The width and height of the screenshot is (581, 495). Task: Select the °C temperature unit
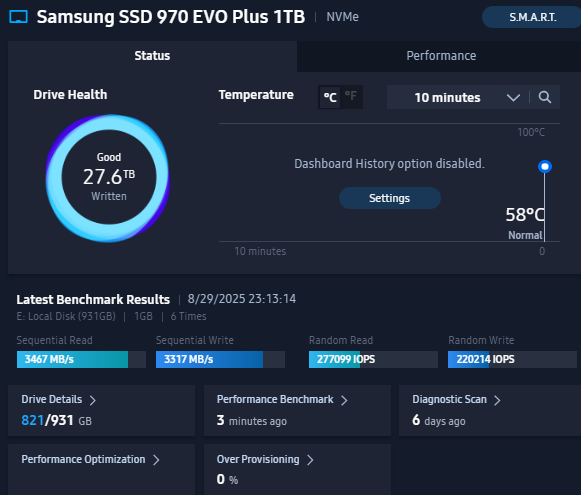coord(330,97)
